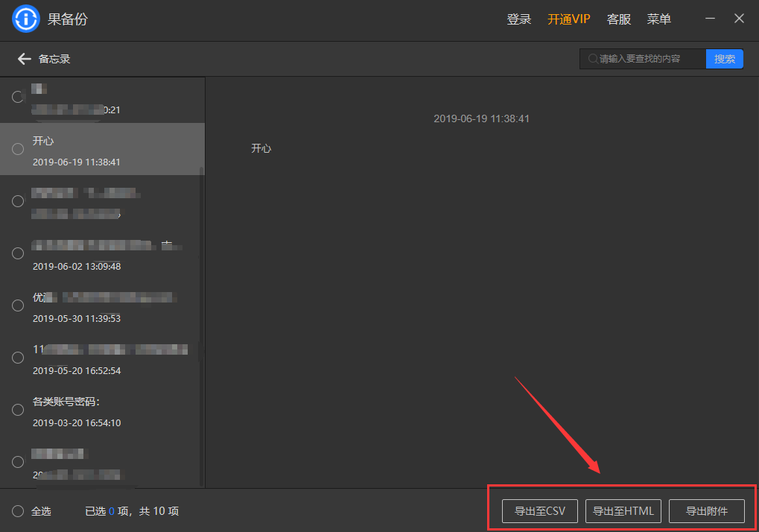Screen dimensions: 759x532
Task: Click the note list vertical scrollbar
Action: pos(201,326)
